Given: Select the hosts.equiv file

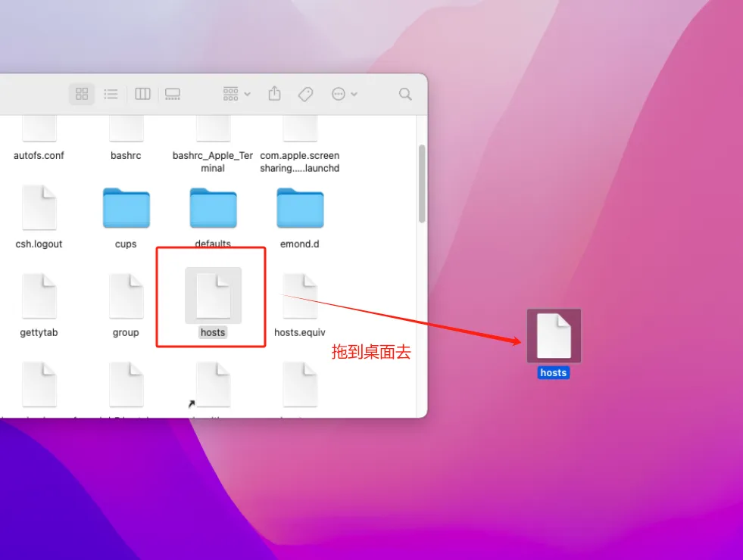Looking at the screenshot, I should [300, 296].
